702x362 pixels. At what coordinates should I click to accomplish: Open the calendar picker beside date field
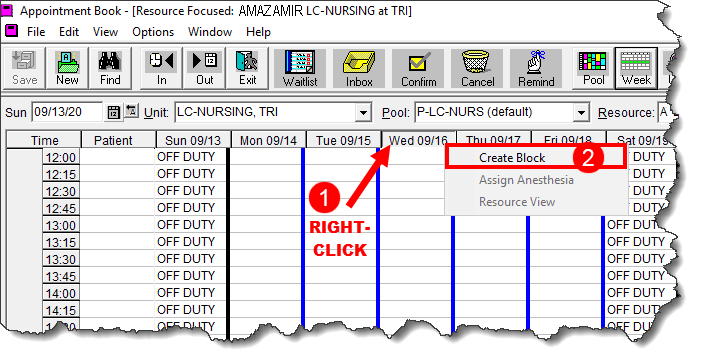[114, 112]
